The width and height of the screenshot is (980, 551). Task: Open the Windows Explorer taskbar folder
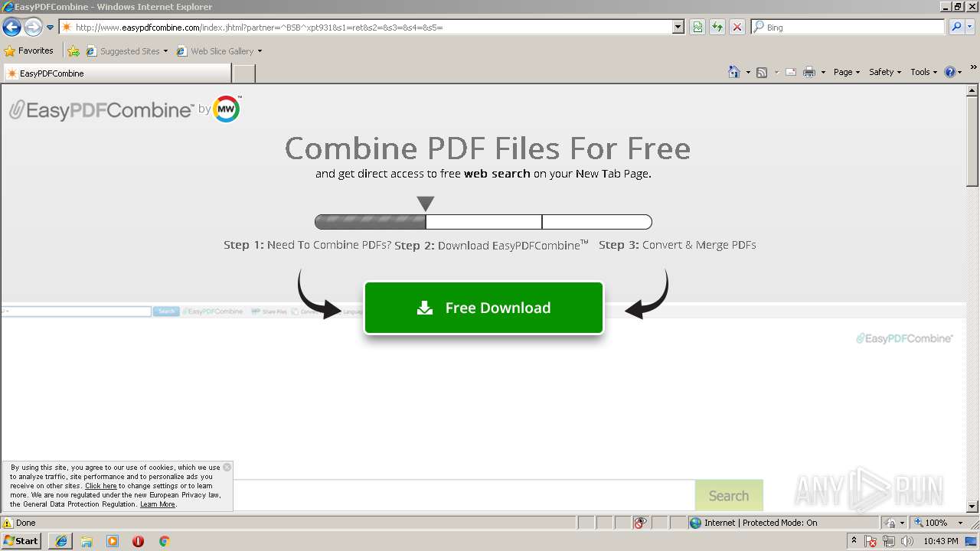[87, 541]
